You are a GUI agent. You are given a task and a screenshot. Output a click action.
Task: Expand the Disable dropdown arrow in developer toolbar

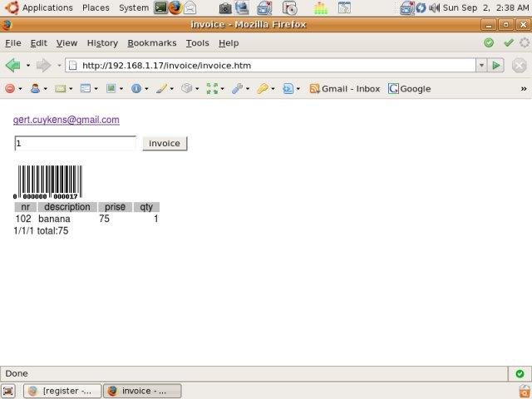[20, 89]
